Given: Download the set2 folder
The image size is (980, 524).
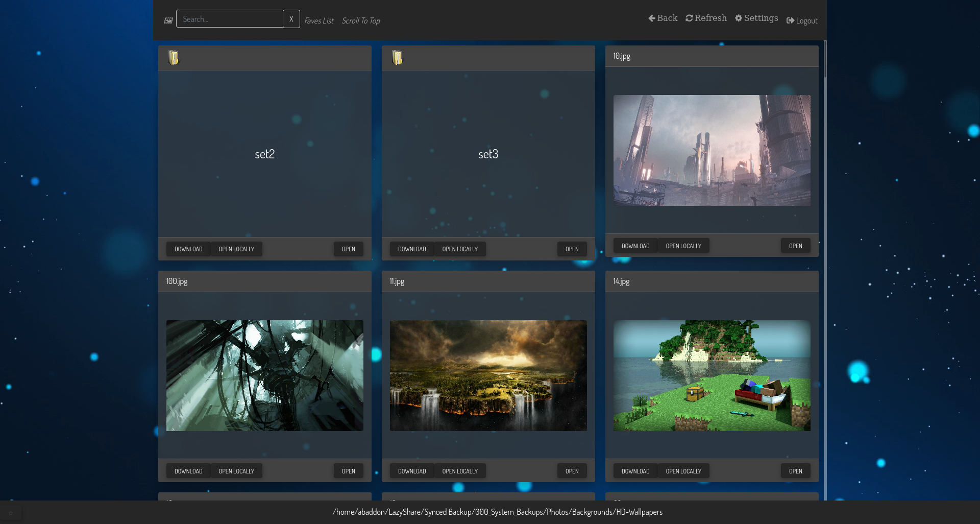Looking at the screenshot, I should [188, 249].
